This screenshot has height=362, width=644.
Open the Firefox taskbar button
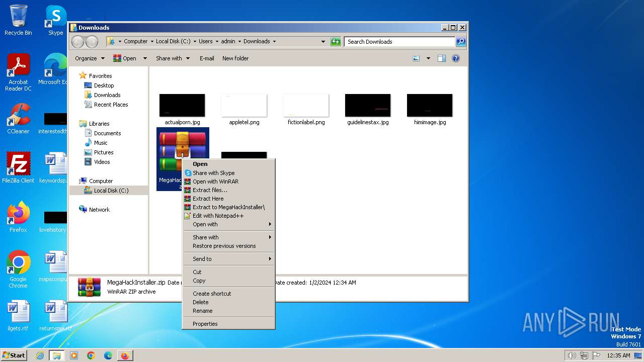click(x=125, y=355)
